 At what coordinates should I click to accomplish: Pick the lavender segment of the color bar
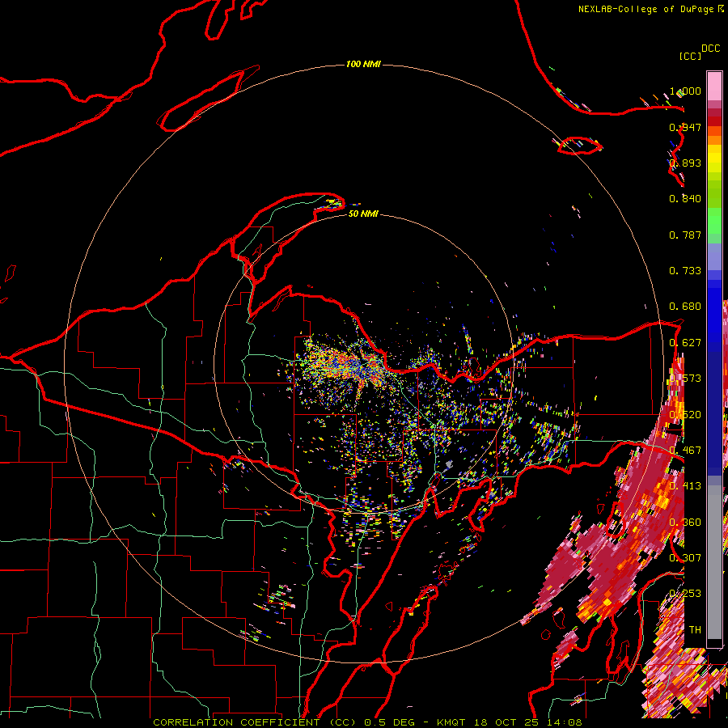pos(714,256)
